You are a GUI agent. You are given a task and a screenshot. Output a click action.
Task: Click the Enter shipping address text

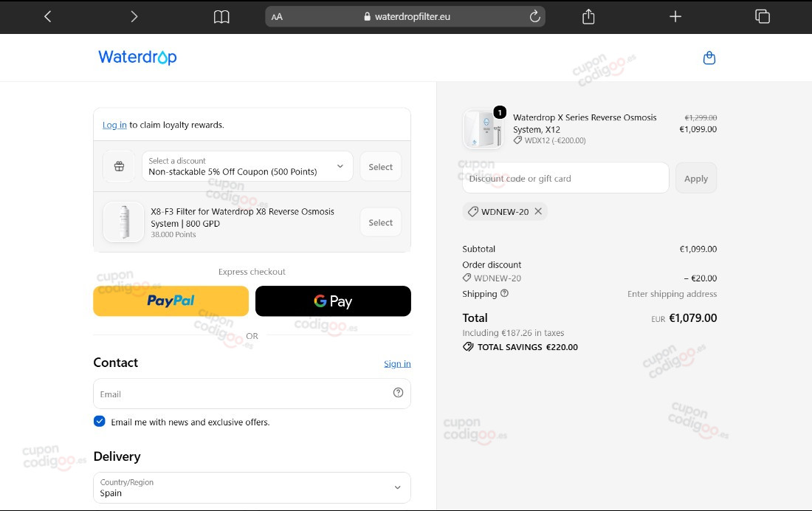pos(672,294)
